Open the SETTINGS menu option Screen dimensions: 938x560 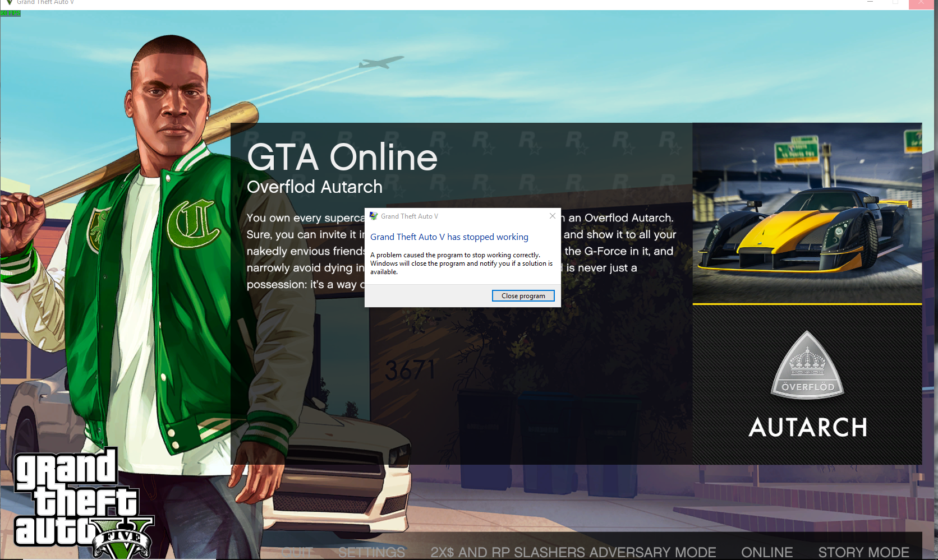pos(371,552)
